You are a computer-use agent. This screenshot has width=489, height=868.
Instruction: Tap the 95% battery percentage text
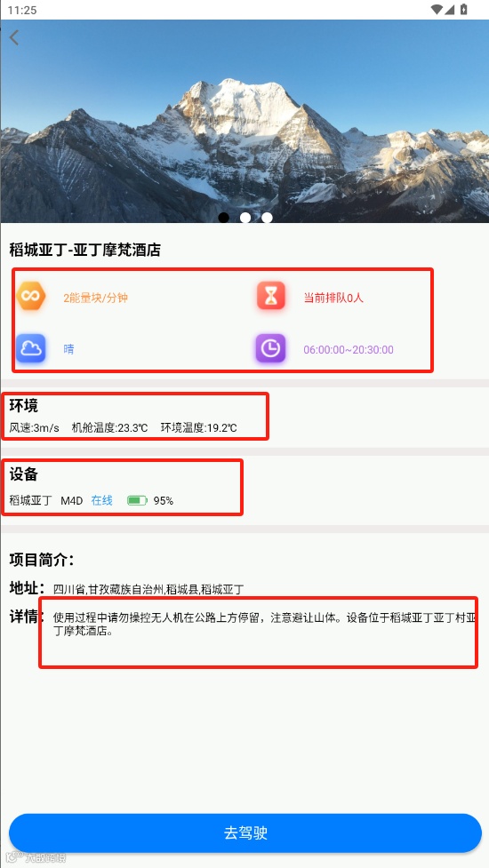coord(164,501)
